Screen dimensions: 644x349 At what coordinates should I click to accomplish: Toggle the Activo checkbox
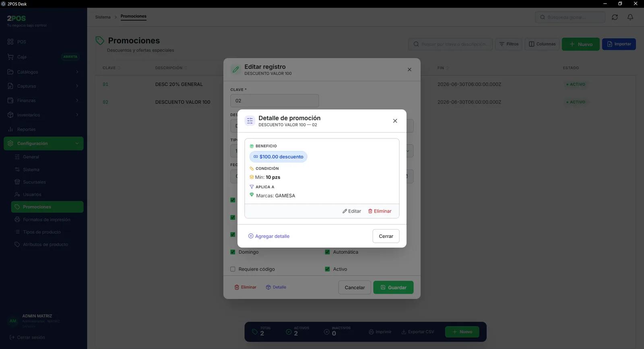tap(327, 269)
